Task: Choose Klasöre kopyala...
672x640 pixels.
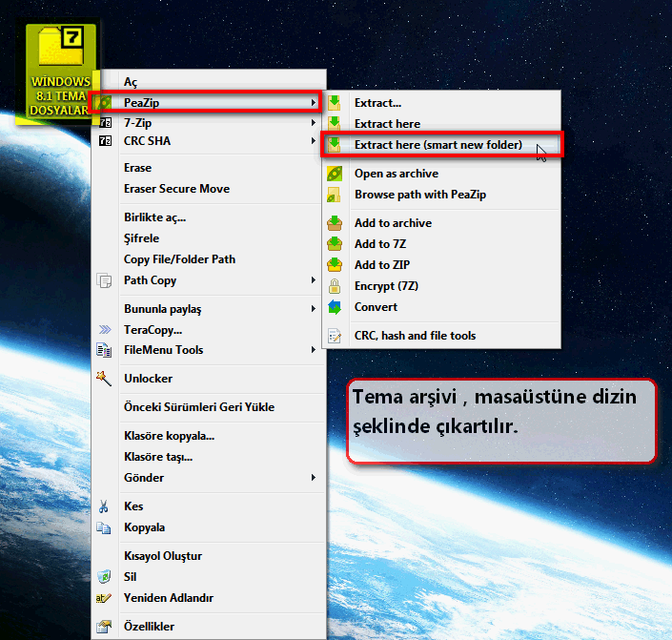Action: click(209, 436)
